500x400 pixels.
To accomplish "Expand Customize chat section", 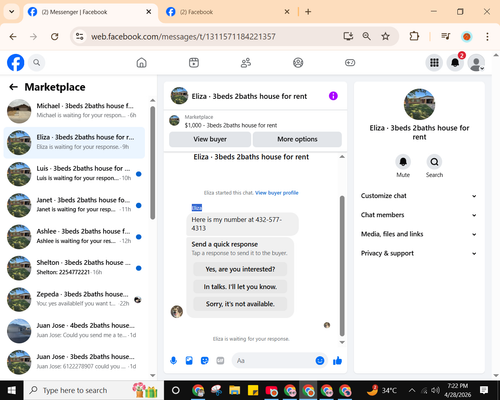I will (419, 196).
